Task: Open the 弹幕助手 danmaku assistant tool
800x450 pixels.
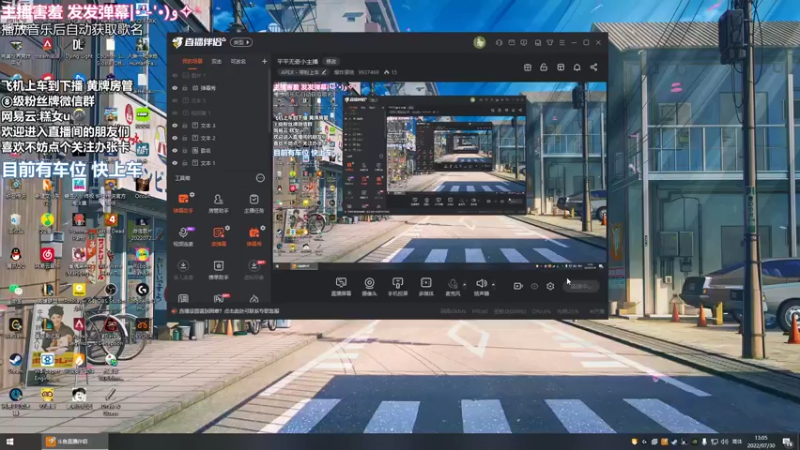Action: coord(183,202)
